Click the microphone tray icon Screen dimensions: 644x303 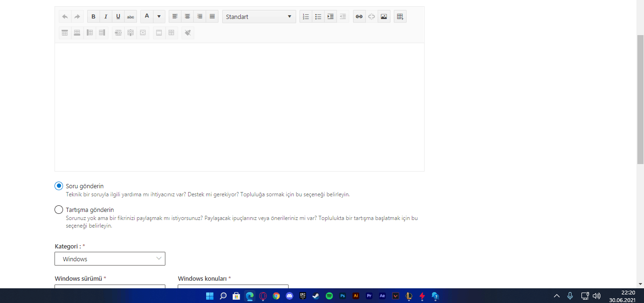[570, 296]
